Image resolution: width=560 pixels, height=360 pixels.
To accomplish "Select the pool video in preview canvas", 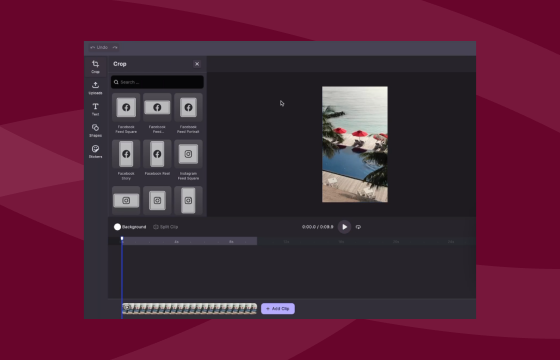I will 355,144.
